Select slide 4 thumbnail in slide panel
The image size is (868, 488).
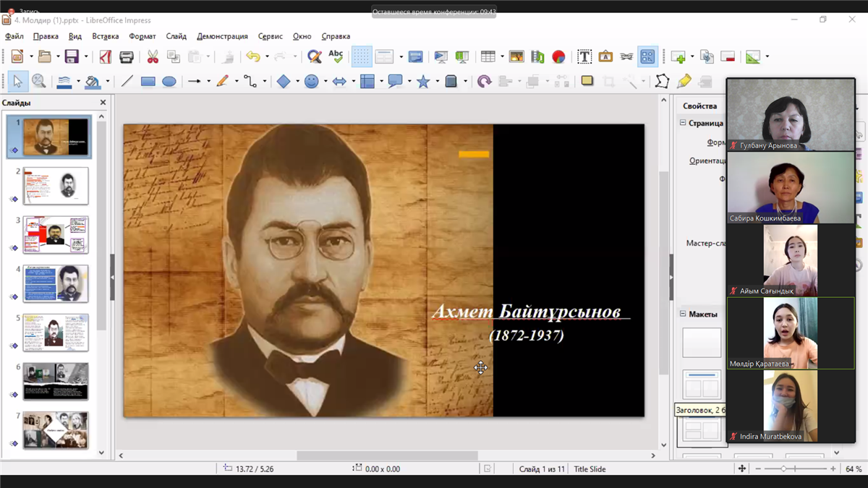pos(56,283)
